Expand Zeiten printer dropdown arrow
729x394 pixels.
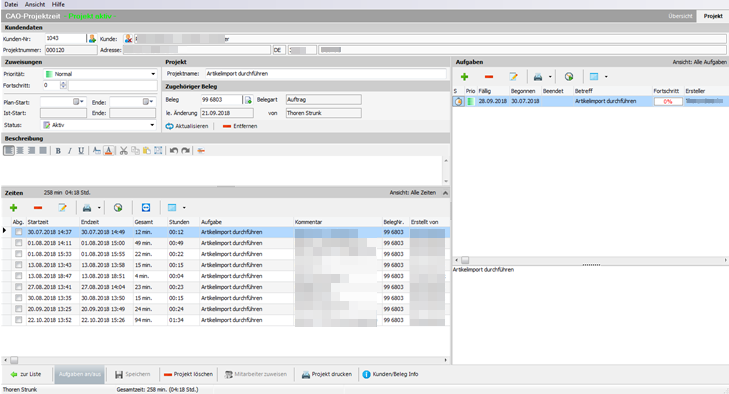pos(99,208)
